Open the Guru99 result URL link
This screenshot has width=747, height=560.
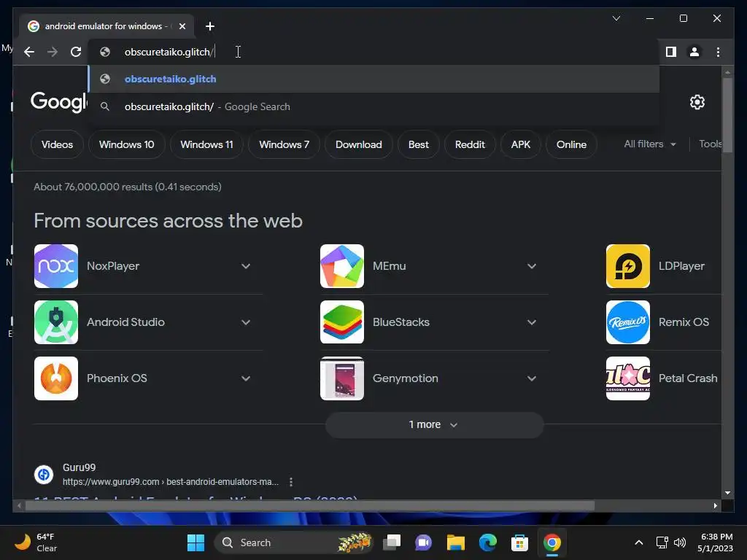[171, 482]
